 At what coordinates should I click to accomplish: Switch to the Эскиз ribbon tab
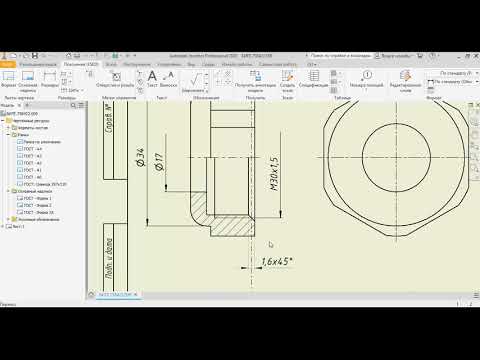111,64
